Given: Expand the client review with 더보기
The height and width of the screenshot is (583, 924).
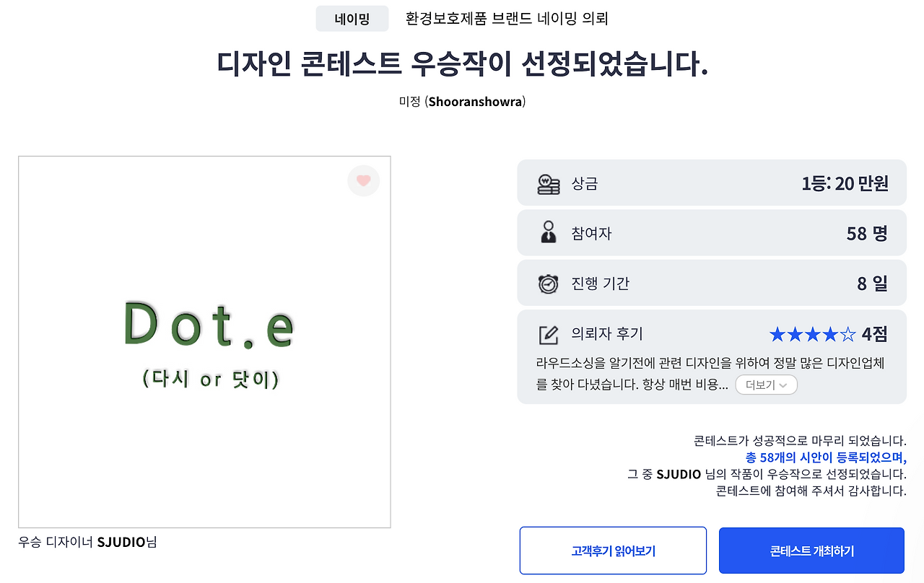Looking at the screenshot, I should tap(766, 385).
